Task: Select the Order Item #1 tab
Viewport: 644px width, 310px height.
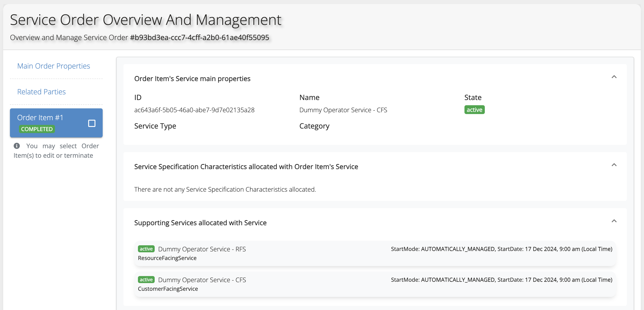Action: pos(40,118)
